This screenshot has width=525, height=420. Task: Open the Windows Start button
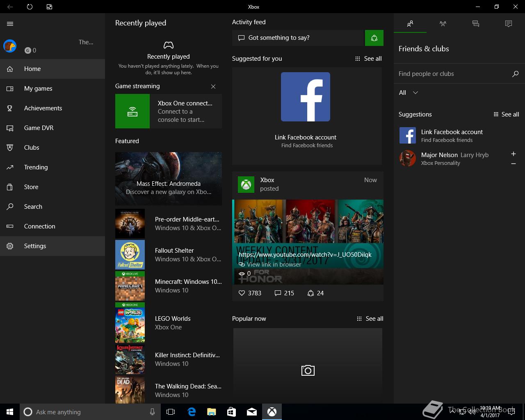(10, 412)
